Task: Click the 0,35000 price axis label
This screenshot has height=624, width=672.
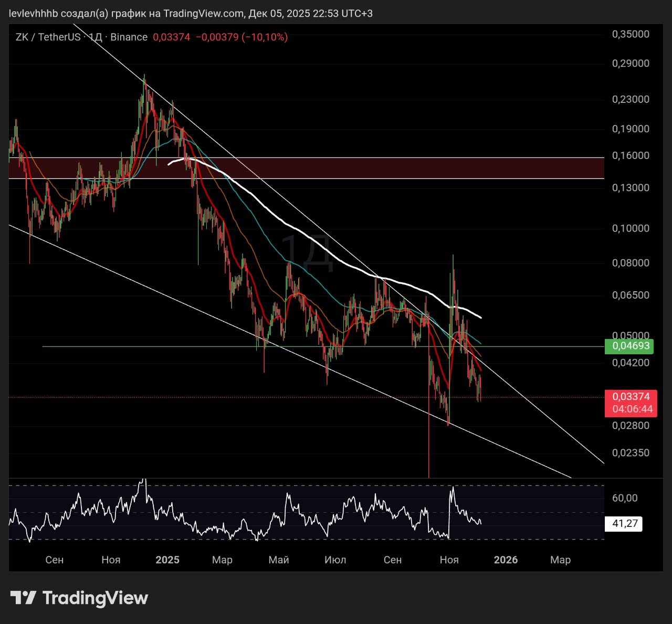Action: [631, 34]
